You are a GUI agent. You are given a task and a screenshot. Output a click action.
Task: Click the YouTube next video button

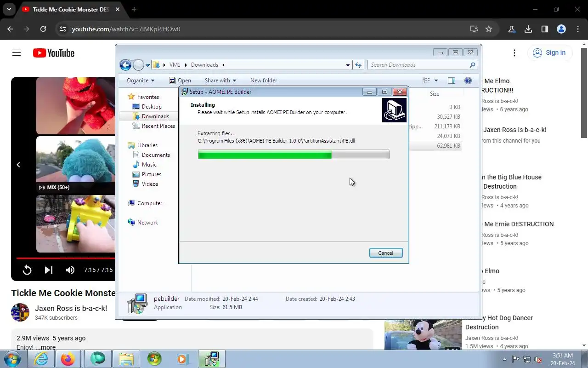point(49,270)
